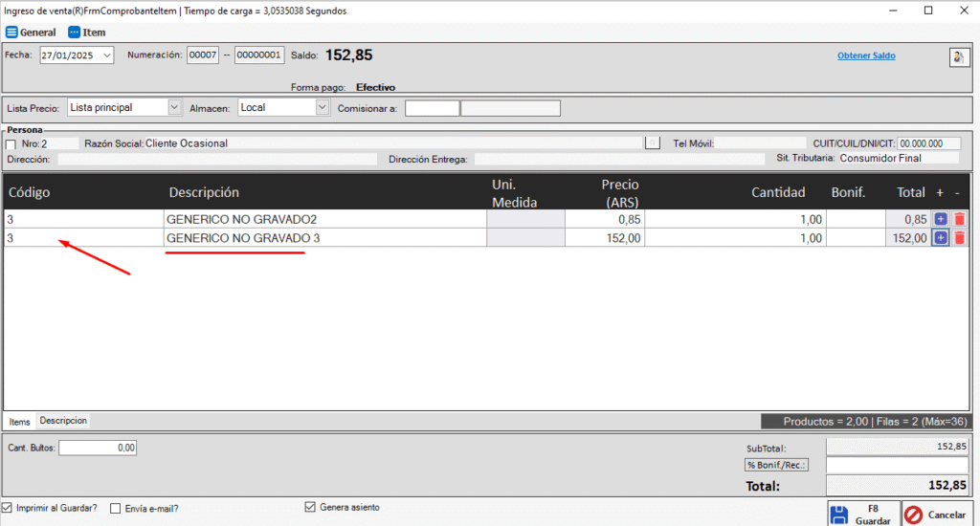Click the plus icon on GENERICO NO GRAVADO2 row
This screenshot has width=980, height=526.
[940, 219]
